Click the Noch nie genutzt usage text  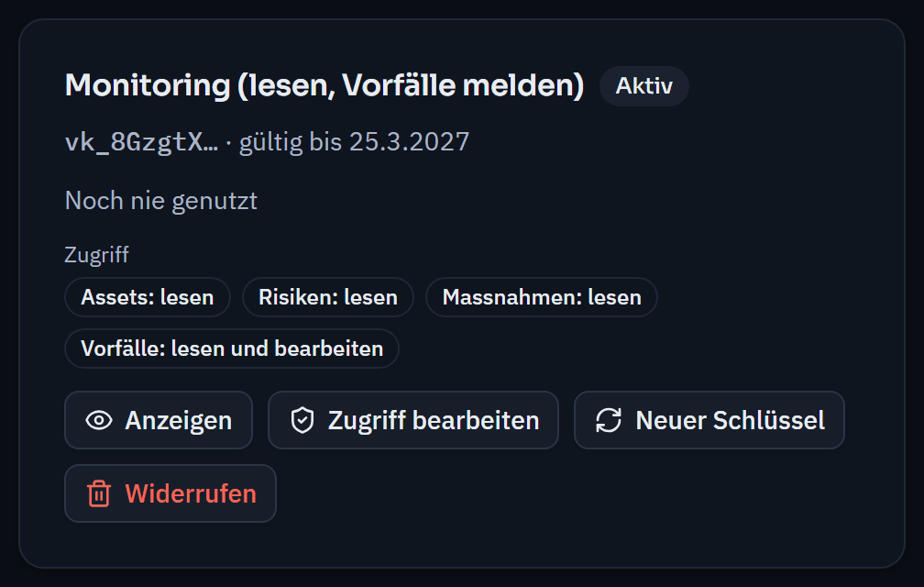161,201
